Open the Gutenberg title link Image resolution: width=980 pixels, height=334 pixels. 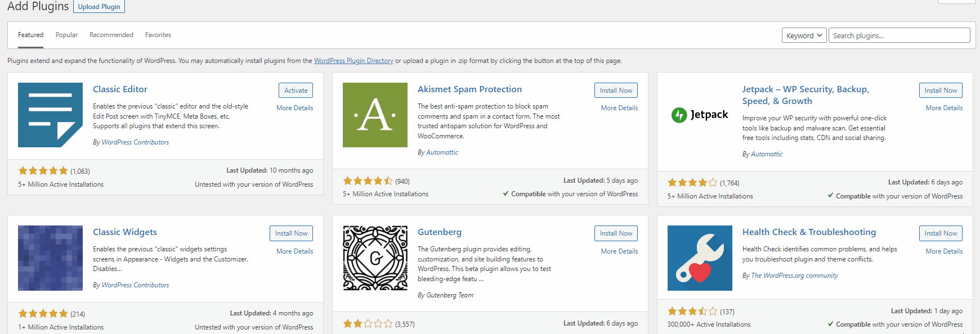click(440, 232)
